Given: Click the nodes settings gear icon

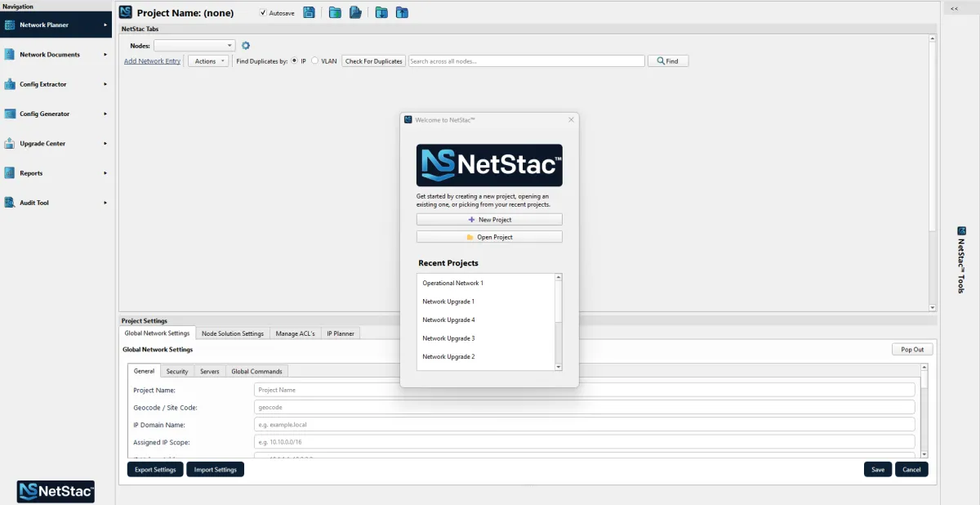Looking at the screenshot, I should pyautogui.click(x=246, y=46).
